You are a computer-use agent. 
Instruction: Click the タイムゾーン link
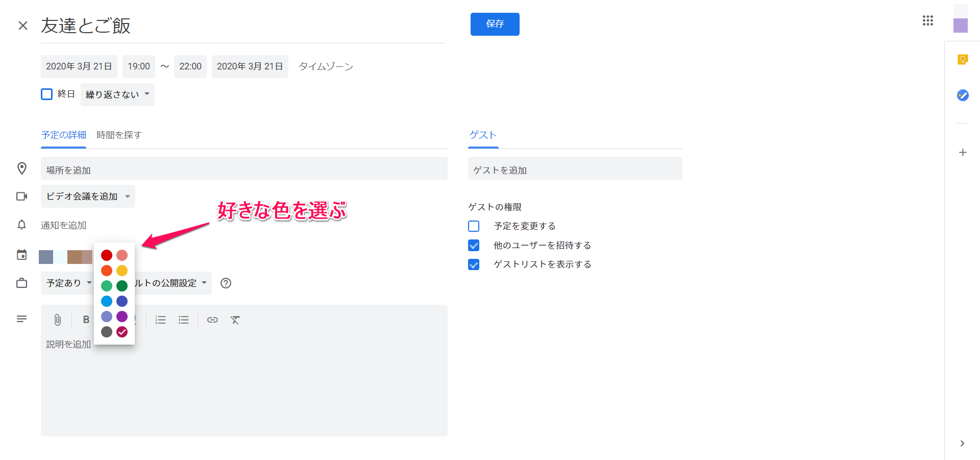point(326,66)
